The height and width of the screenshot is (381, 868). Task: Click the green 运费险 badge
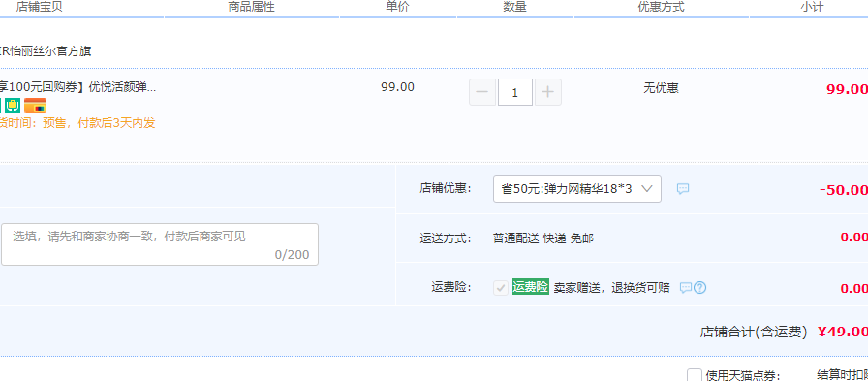point(530,287)
